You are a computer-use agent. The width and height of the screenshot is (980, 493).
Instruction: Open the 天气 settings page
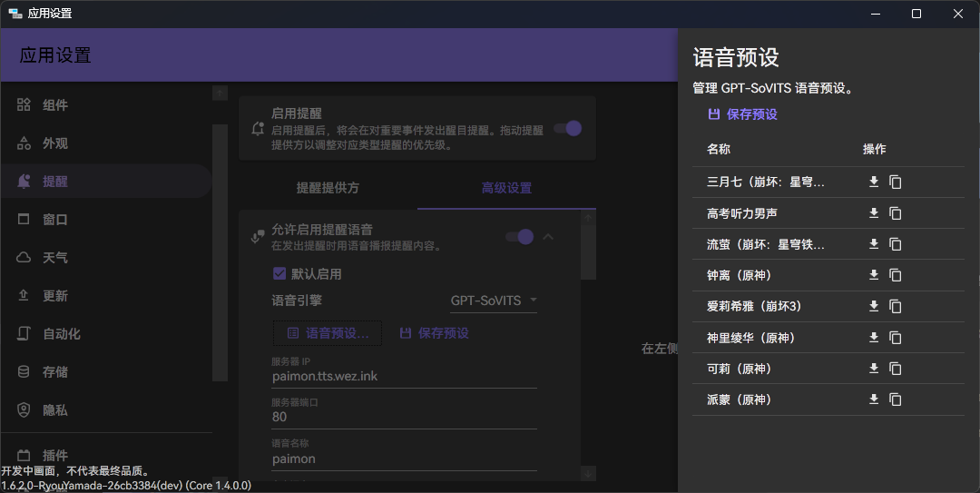click(54, 258)
